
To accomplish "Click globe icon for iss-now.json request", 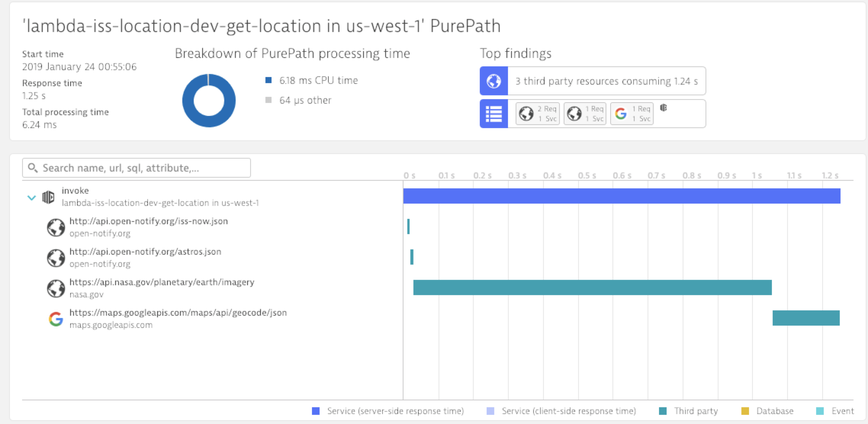I will coord(56,228).
